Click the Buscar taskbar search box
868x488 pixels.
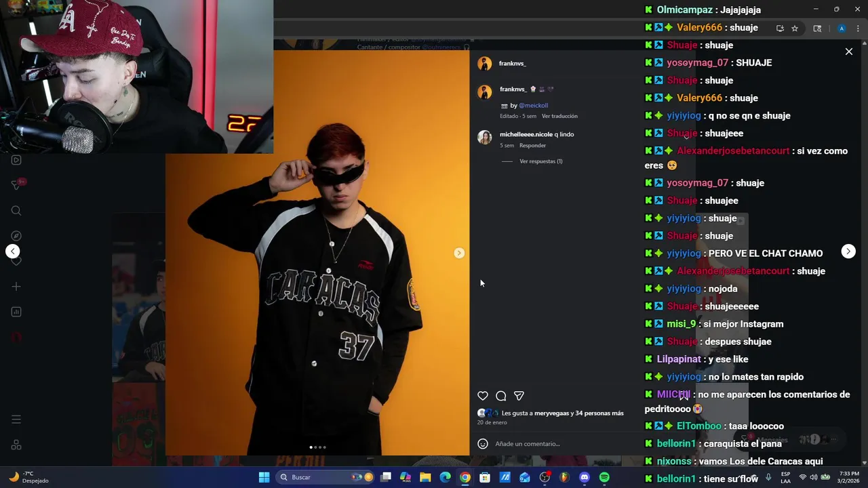point(326,477)
